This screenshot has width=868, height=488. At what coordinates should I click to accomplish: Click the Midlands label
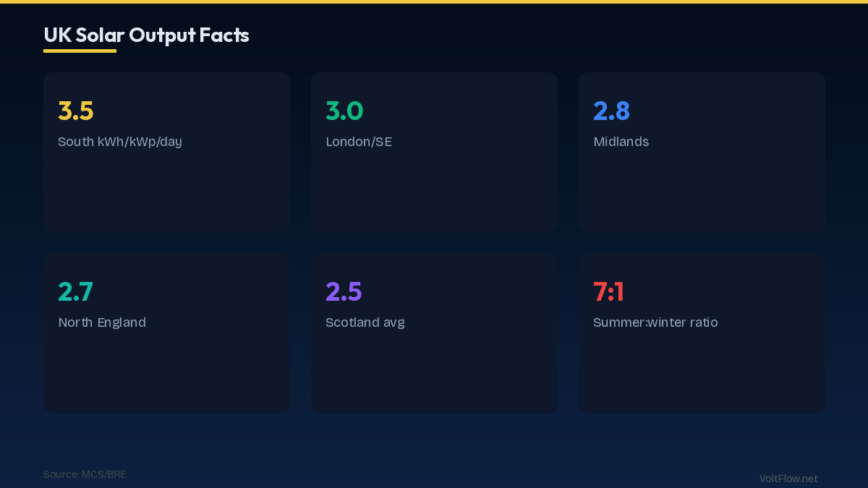(621, 142)
